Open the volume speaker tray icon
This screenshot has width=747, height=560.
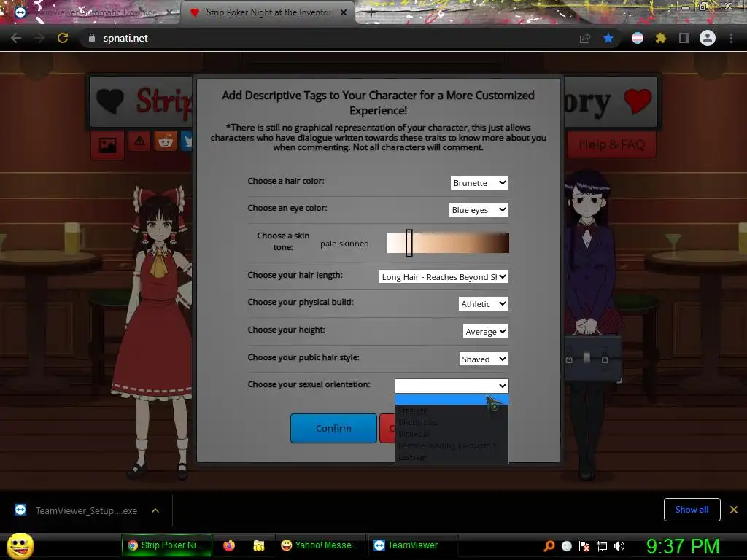(619, 546)
